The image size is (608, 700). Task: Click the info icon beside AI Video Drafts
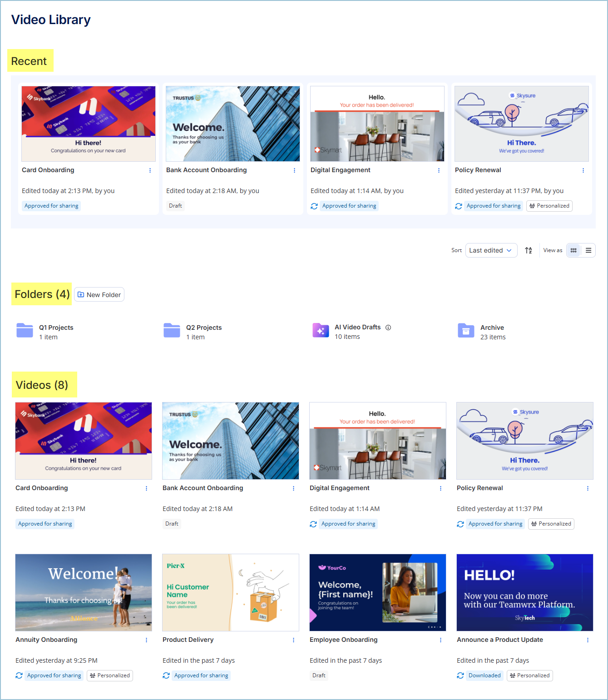[388, 328]
